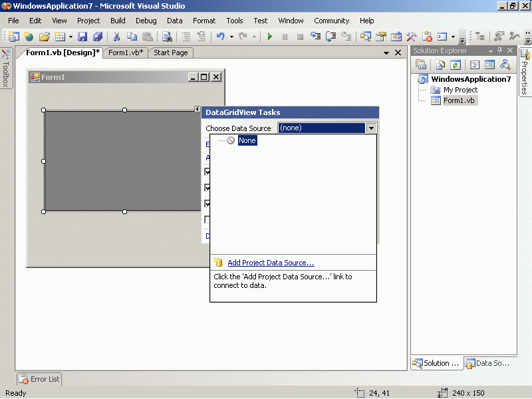The height and width of the screenshot is (399, 532).
Task: Switch to the Form1.vb code tab
Action: (x=125, y=53)
